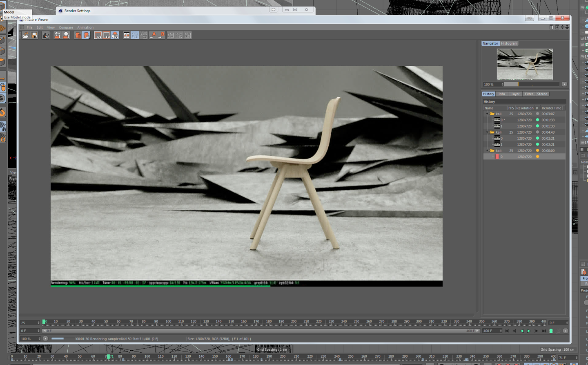Sort history by the Render Time column header

pyautogui.click(x=552, y=108)
